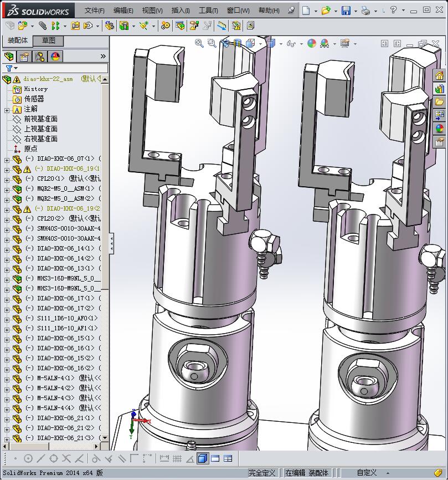The width and height of the screenshot is (448, 480).
Task: Open the ConfigurationManager tab icon
Action: pos(40,57)
